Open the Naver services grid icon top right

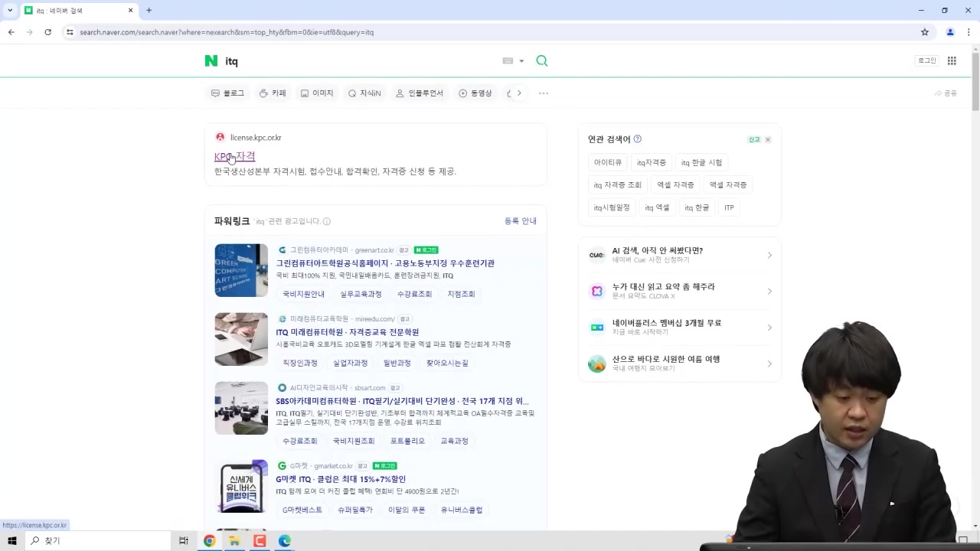[952, 60]
